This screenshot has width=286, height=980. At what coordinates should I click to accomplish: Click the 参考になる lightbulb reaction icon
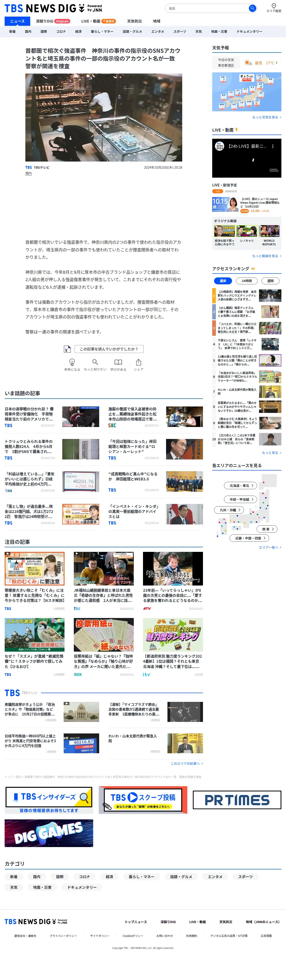(72, 362)
